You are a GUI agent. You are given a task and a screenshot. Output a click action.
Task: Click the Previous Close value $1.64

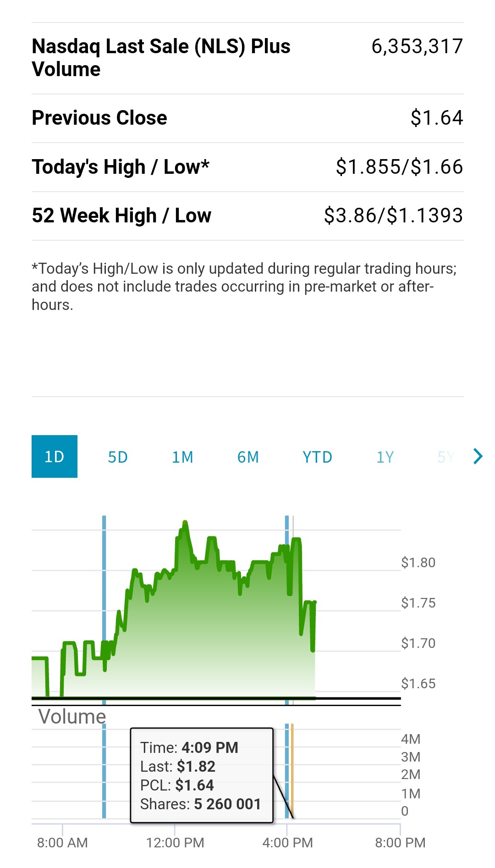point(436,118)
